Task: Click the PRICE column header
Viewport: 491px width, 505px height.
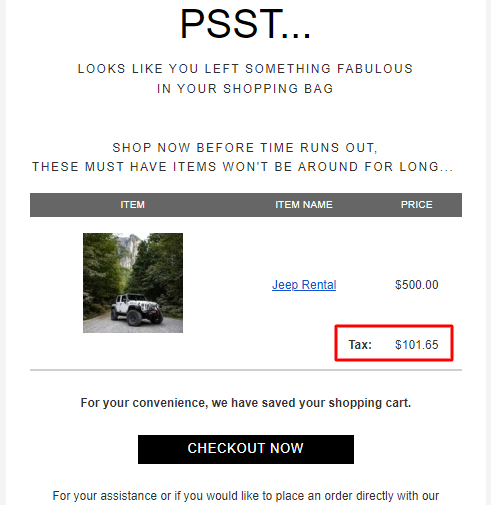Action: point(416,204)
